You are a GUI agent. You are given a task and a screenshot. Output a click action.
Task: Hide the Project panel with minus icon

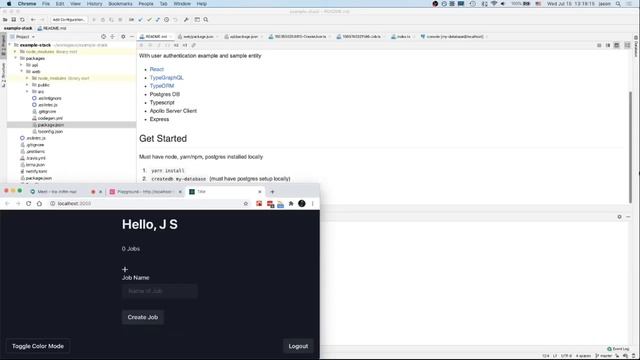pyautogui.click(x=132, y=37)
